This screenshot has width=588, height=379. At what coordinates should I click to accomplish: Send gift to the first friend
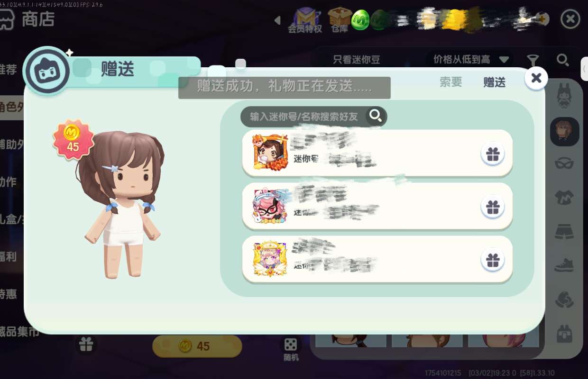click(x=493, y=154)
